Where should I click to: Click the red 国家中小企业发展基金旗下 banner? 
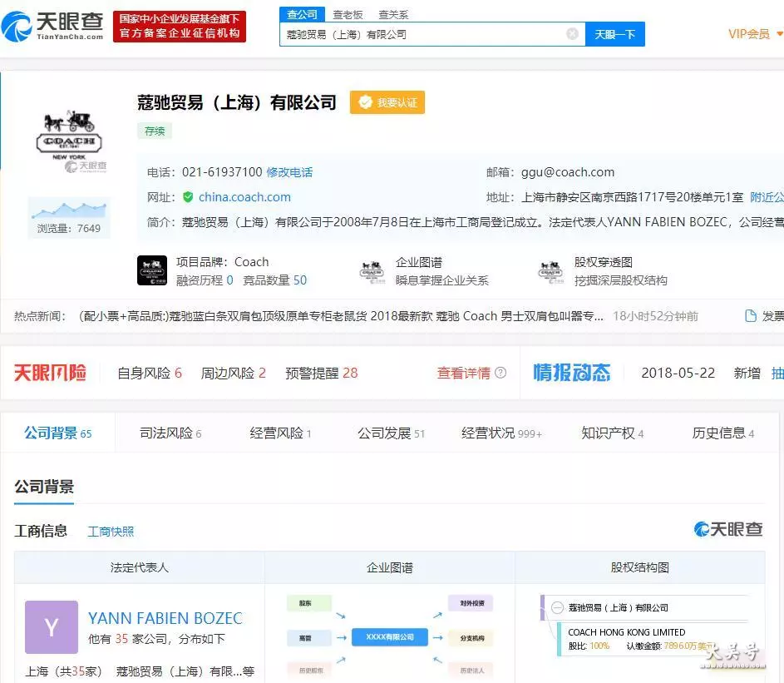pos(180,26)
